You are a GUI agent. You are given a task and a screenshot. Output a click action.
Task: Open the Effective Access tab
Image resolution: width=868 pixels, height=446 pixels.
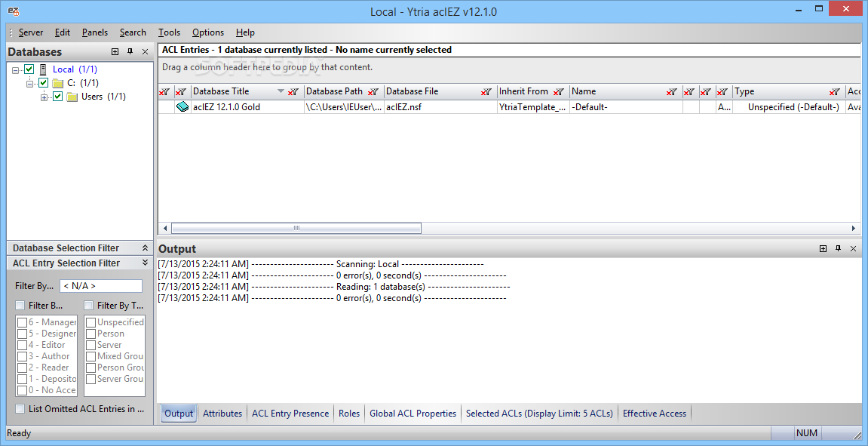pos(655,414)
